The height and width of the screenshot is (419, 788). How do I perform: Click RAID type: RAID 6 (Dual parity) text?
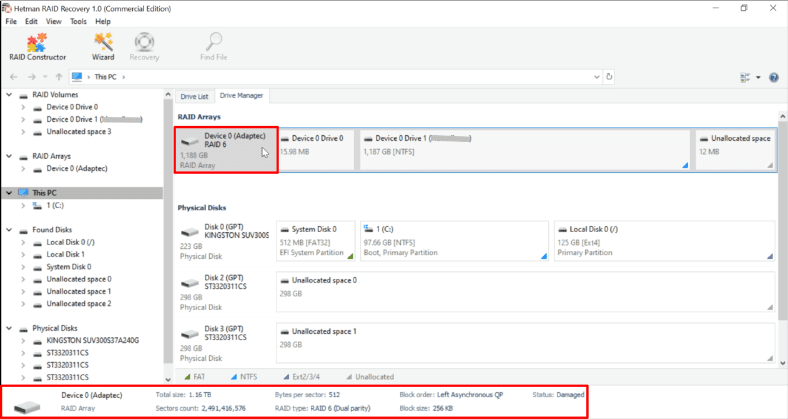click(x=323, y=408)
